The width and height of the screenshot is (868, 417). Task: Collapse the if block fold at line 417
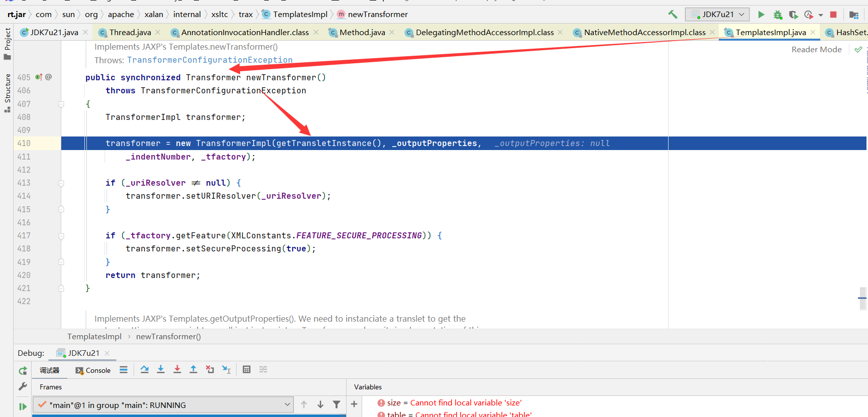pos(61,236)
